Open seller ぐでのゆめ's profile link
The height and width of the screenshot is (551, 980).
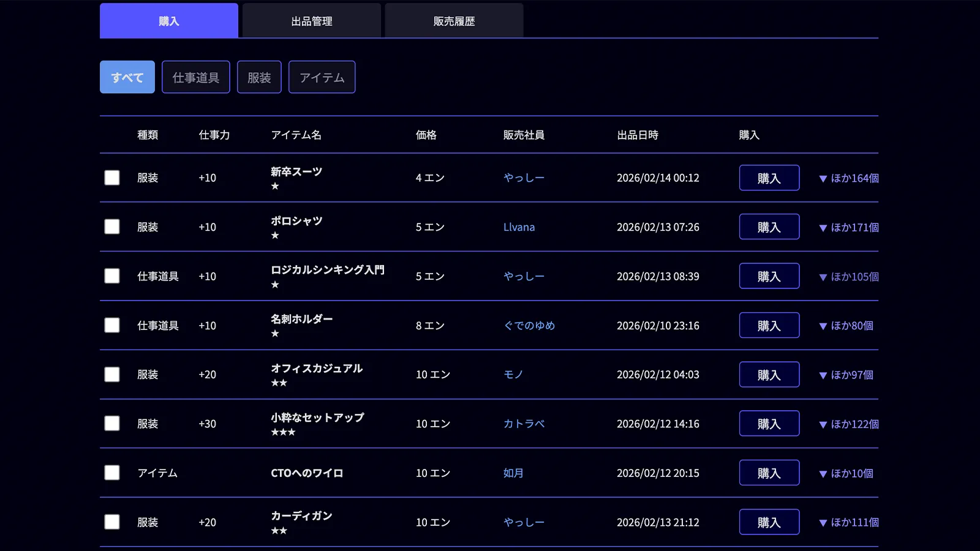tap(530, 325)
